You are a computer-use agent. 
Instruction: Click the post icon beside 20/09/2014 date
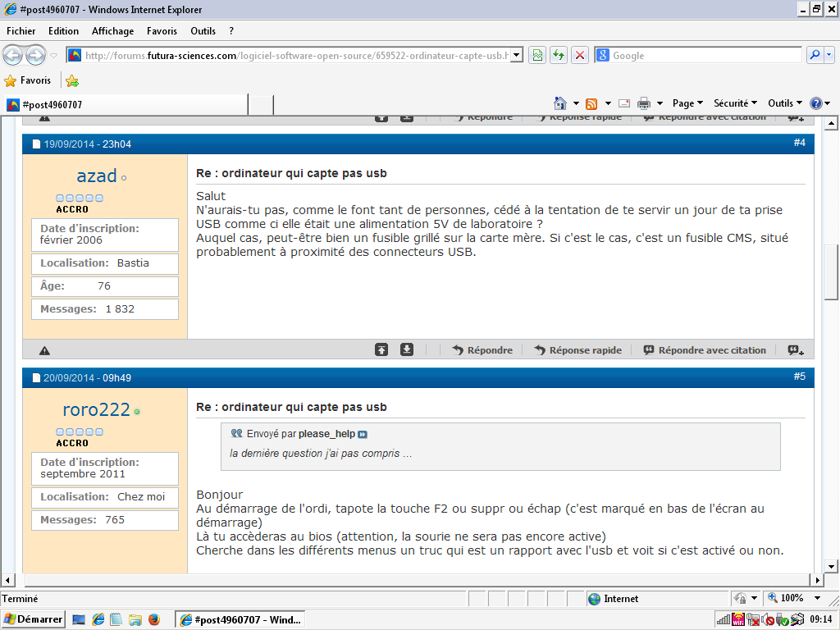tap(36, 377)
